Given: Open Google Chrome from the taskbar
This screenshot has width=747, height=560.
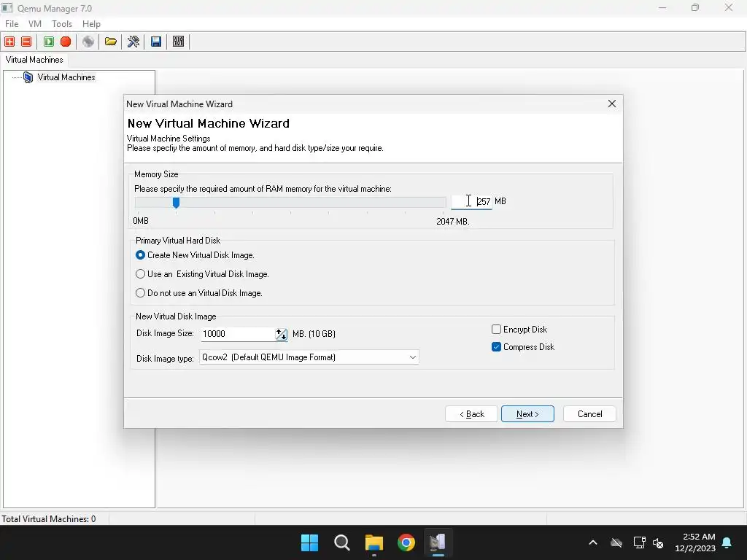Looking at the screenshot, I should pyautogui.click(x=406, y=542).
